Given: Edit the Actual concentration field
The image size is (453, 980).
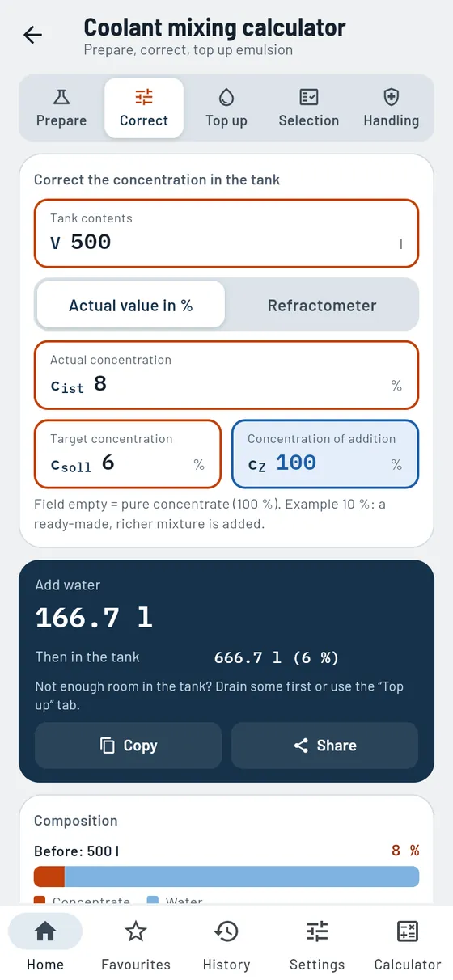Looking at the screenshot, I should pos(226,375).
